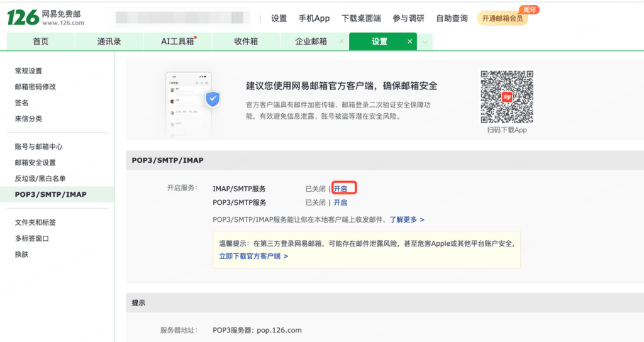Image resolution: width=644 pixels, height=342 pixels.
Task: Click the 周年 badge on the member button
Action: (x=530, y=9)
